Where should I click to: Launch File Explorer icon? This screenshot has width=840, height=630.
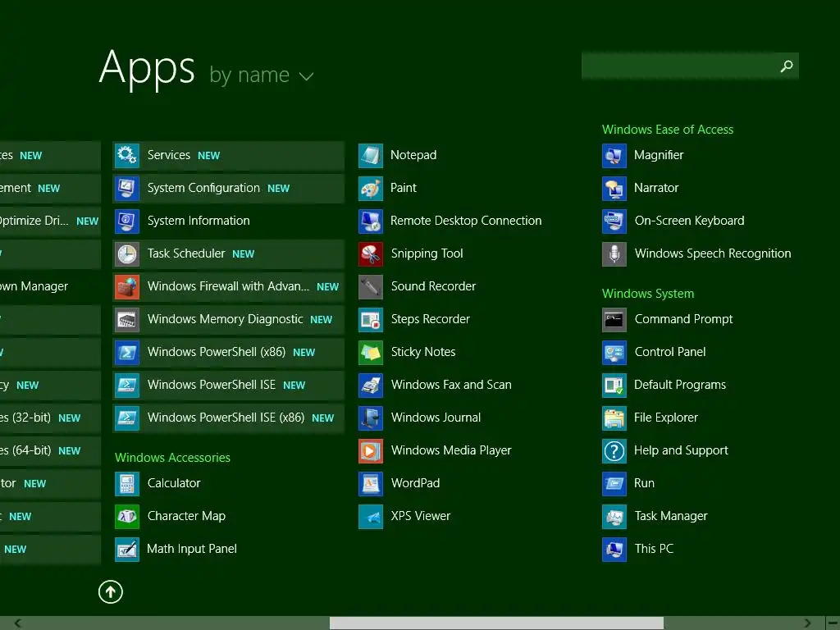(614, 418)
